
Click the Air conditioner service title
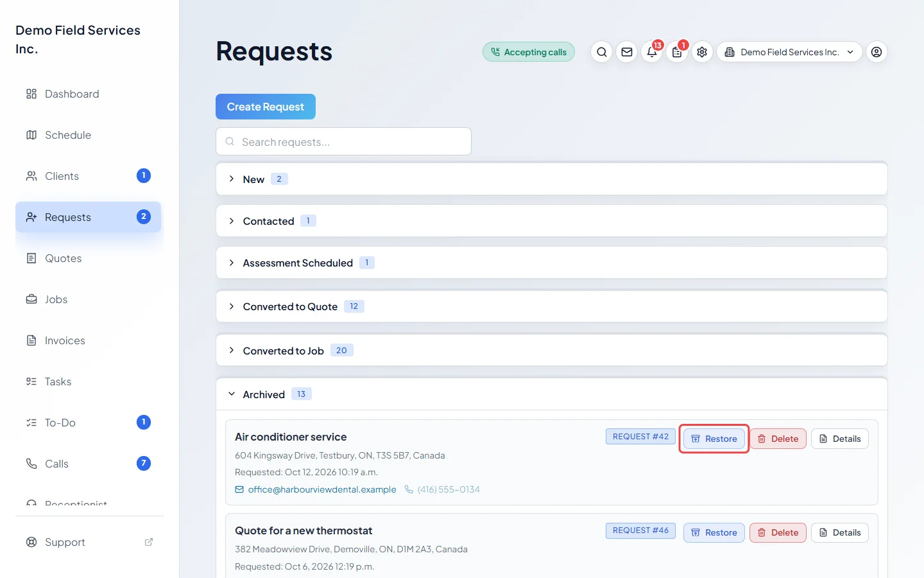291,437
